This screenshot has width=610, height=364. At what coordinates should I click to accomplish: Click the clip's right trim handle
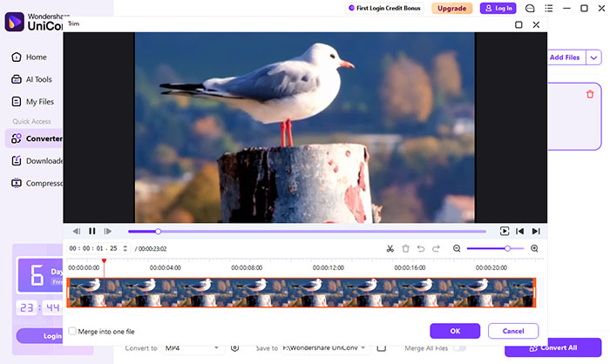534,293
